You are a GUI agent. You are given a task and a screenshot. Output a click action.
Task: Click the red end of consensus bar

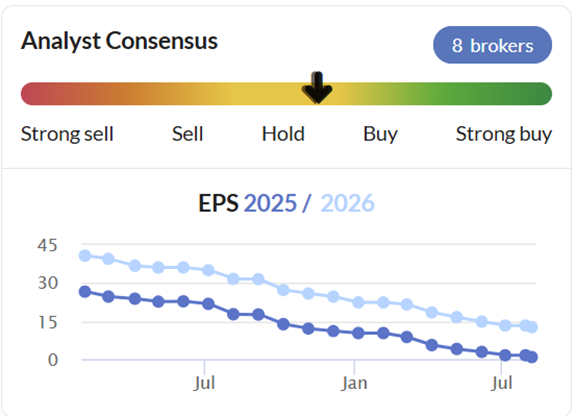pyautogui.click(x=33, y=94)
